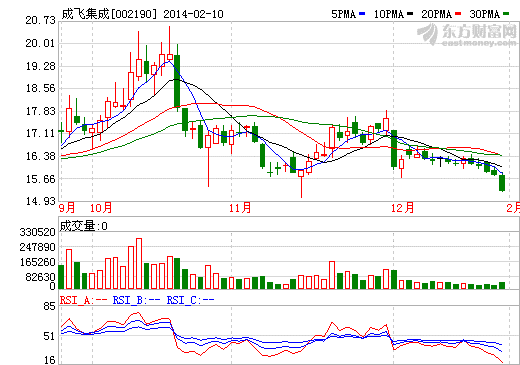The height and width of the screenshot is (365, 520).
Task: Click the RSI_B:-- indicator label
Action: point(136,300)
